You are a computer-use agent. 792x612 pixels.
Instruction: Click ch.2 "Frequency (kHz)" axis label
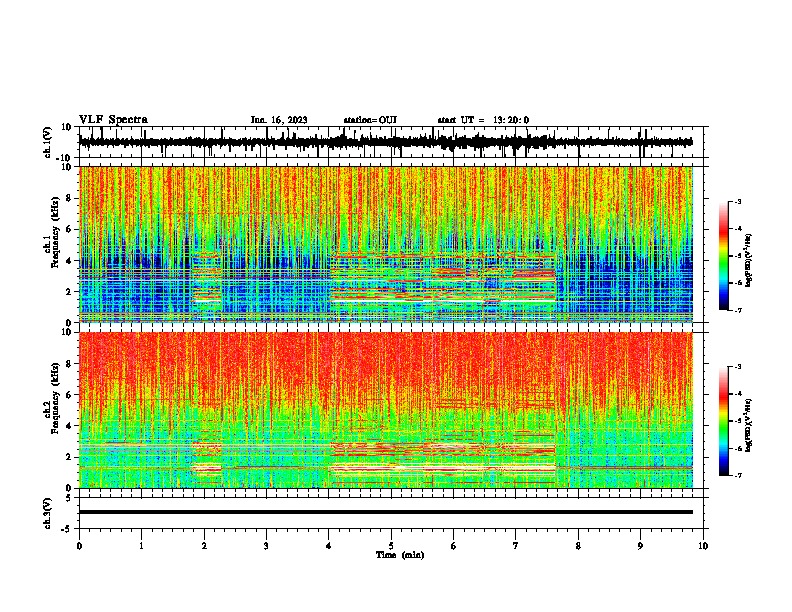coord(55,398)
